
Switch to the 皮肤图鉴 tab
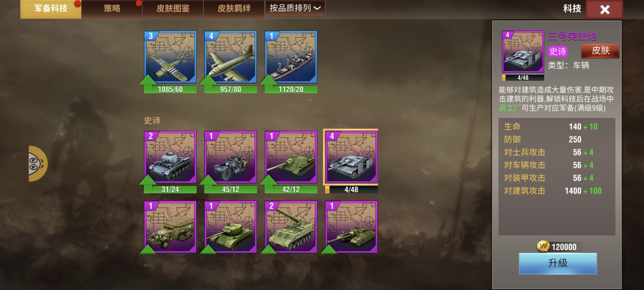pyautogui.click(x=173, y=9)
